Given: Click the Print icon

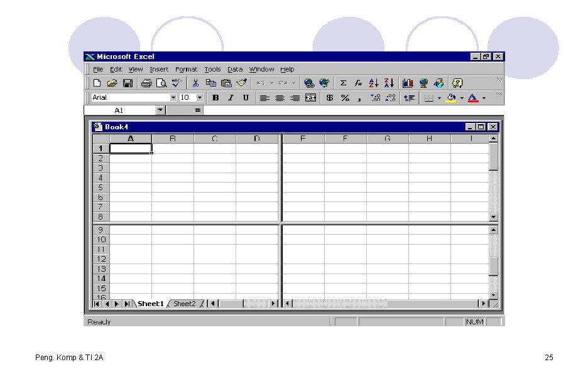Looking at the screenshot, I should (x=146, y=83).
